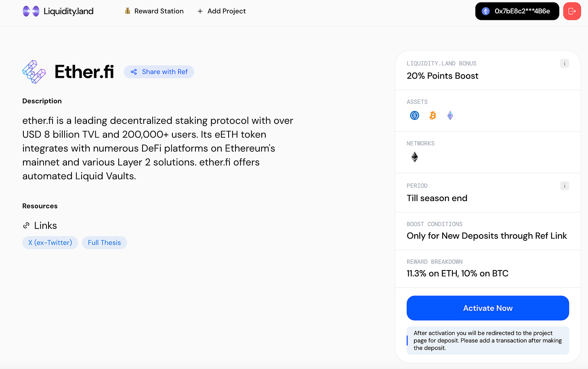This screenshot has height=369, width=588.
Task: Click the money bag icon beside Reward Station
Action: point(128,11)
